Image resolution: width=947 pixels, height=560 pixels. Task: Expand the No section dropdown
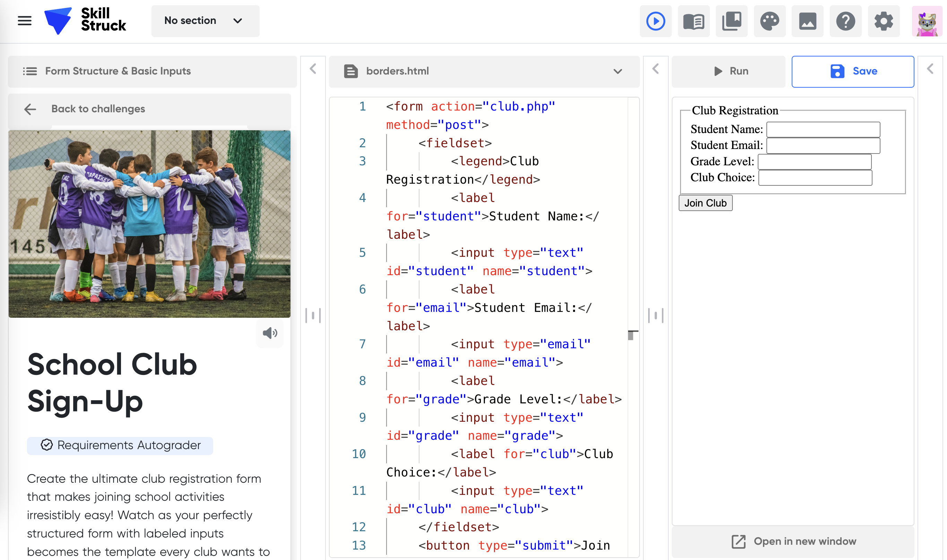pos(205,21)
